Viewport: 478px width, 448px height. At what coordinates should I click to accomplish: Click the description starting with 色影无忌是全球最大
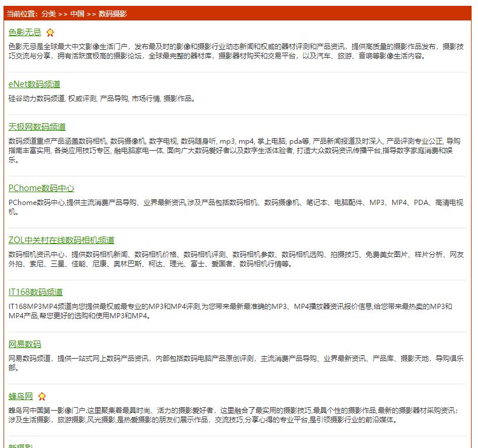(x=236, y=51)
